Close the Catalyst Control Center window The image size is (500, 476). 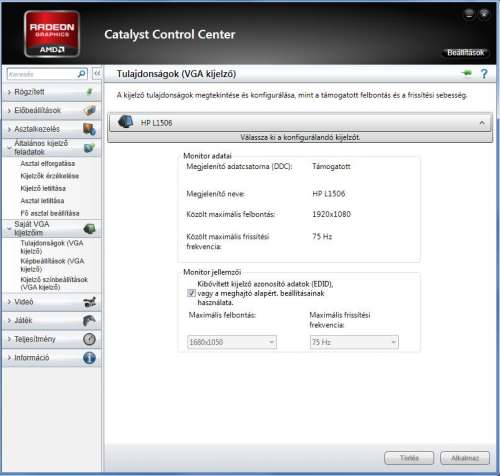pos(484,14)
